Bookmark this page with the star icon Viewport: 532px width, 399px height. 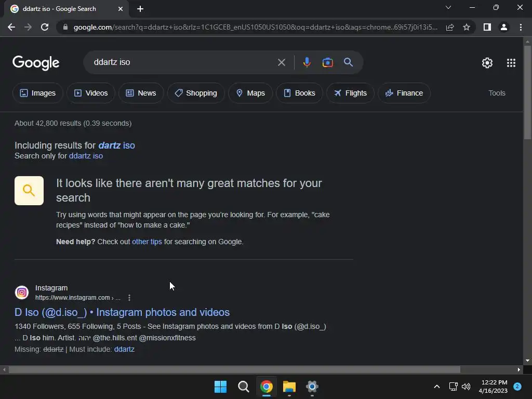467,27
